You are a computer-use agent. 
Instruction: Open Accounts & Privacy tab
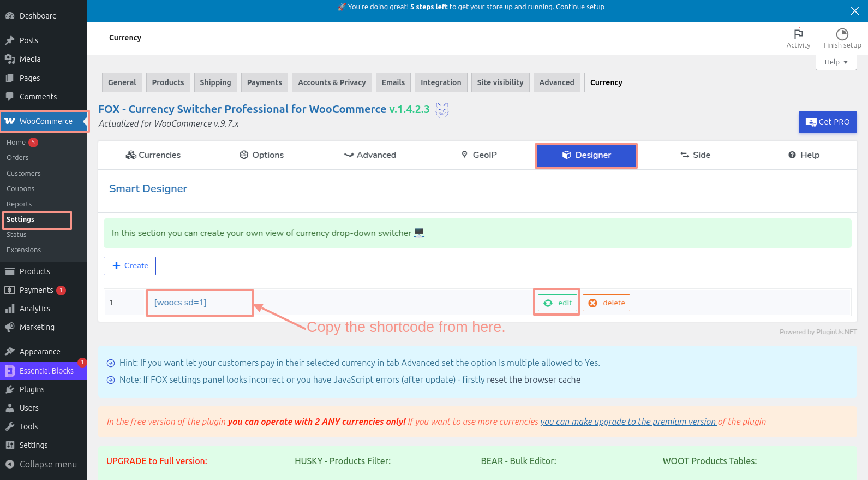click(332, 82)
